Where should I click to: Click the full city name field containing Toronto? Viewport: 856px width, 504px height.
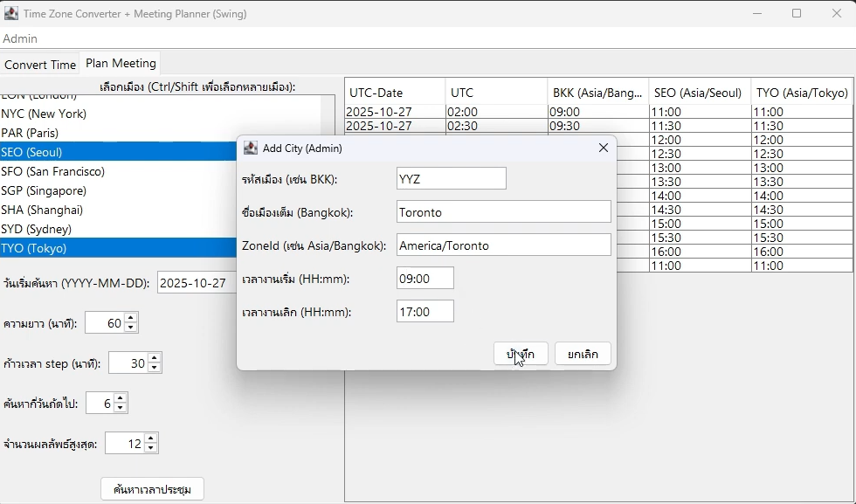pyautogui.click(x=503, y=212)
